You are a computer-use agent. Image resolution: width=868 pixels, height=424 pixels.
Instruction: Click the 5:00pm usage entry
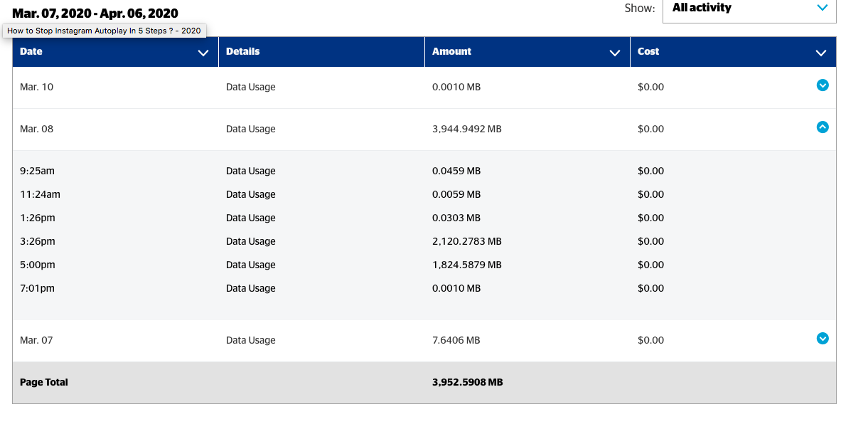point(424,265)
